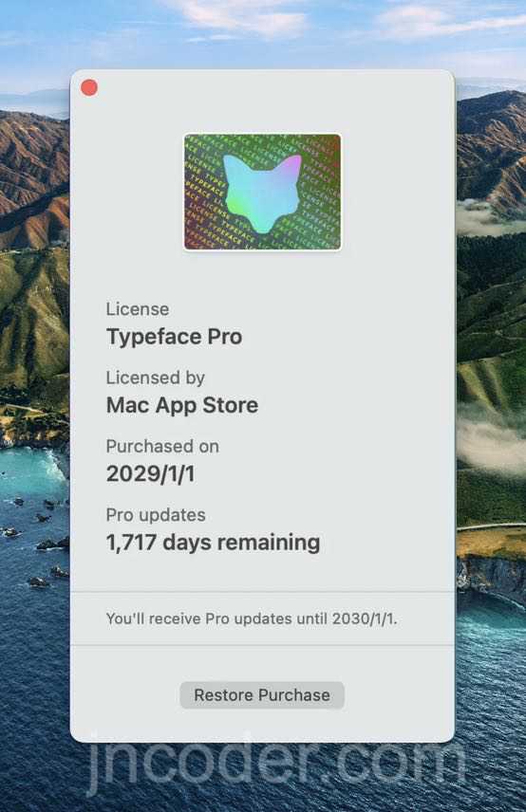
Task: Click the holographic Typeface license card image
Action: [x=262, y=193]
